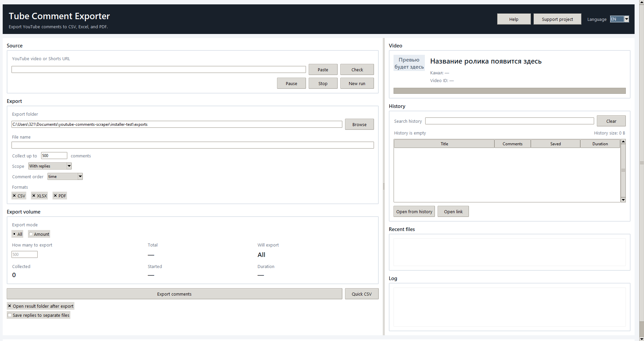Pause the current export run
This screenshot has height=341, width=644.
(291, 83)
